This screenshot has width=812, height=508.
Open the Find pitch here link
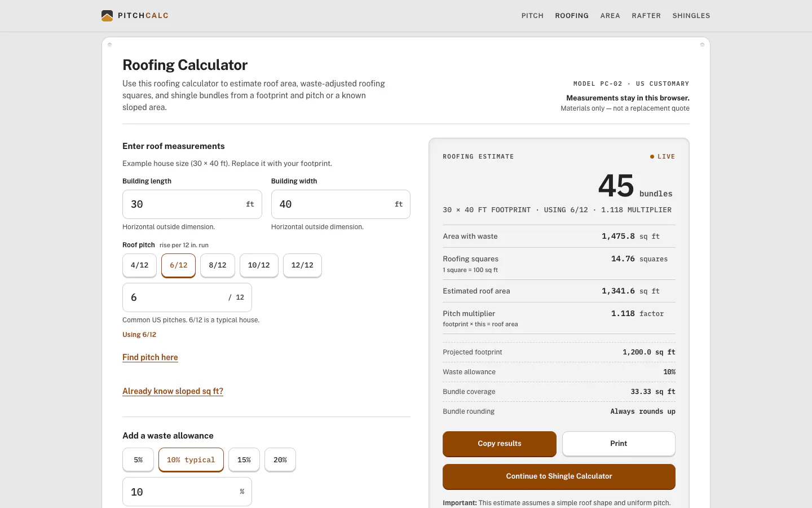[x=150, y=357]
